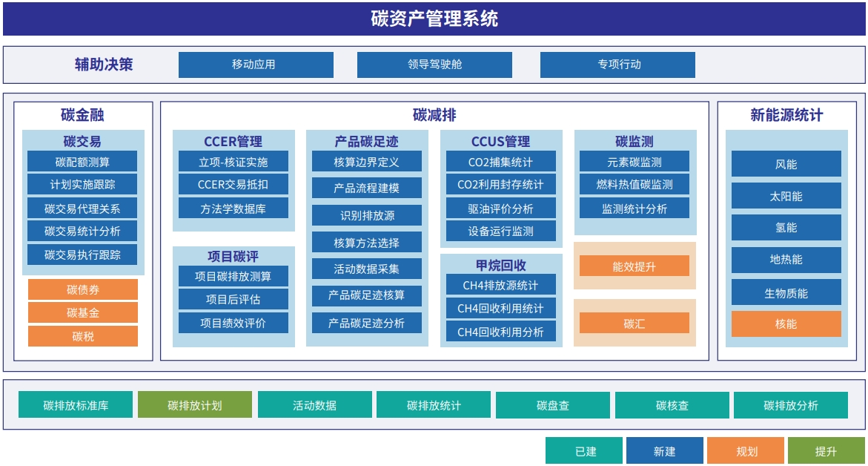Select 立项-核证实施 under CCER管理

(x=233, y=162)
